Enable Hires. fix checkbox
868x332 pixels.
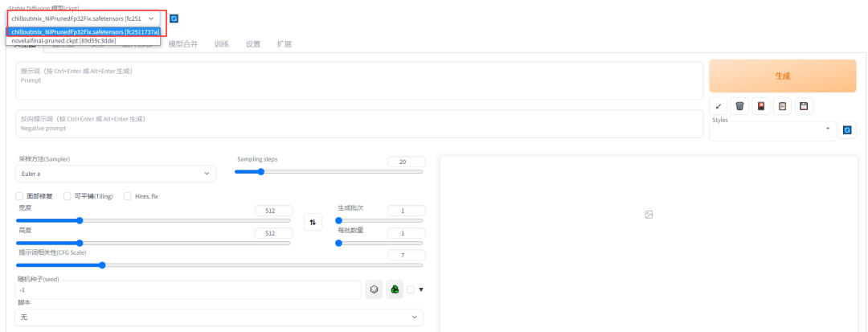point(127,196)
